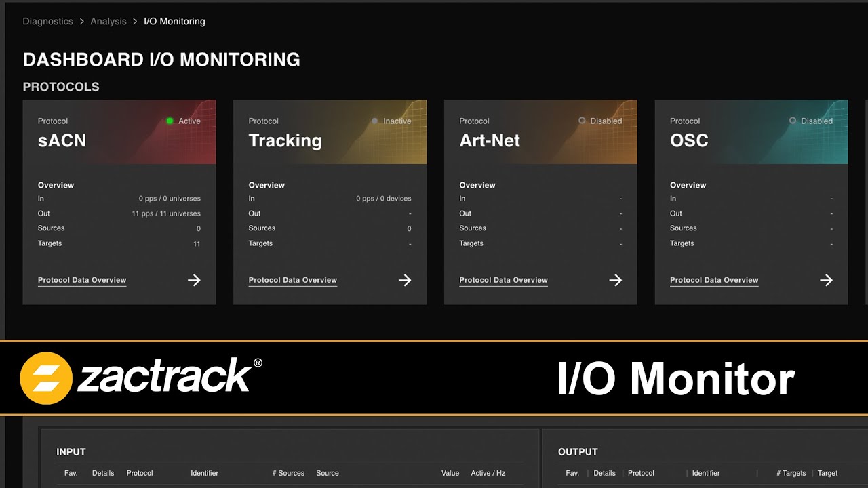The image size is (868, 488).
Task: Sort by Fav. column in OUTPUT table
Action: point(572,473)
